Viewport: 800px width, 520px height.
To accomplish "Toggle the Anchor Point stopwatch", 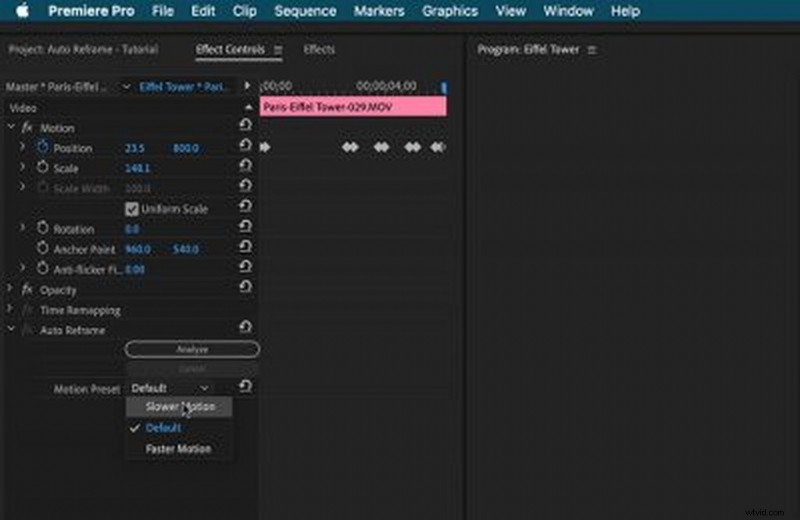I will (42, 248).
